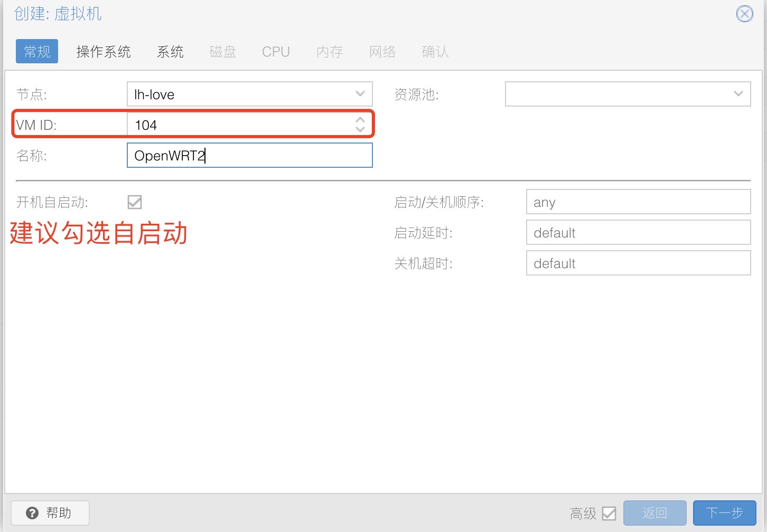Click the 下一步 next button
The image size is (767, 532).
pos(724,513)
